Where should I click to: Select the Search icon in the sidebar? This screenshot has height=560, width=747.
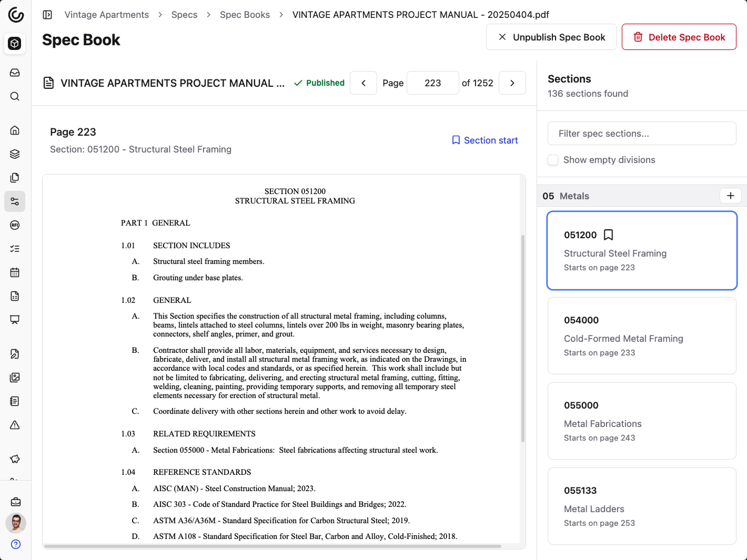[x=15, y=96]
